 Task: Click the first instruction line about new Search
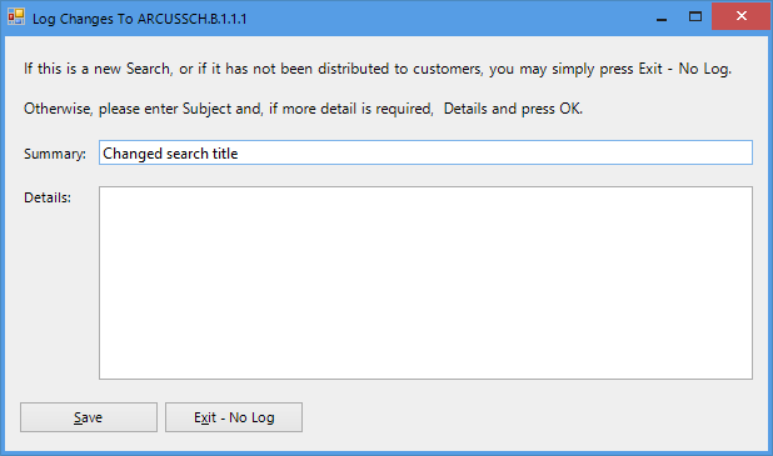tap(378, 70)
